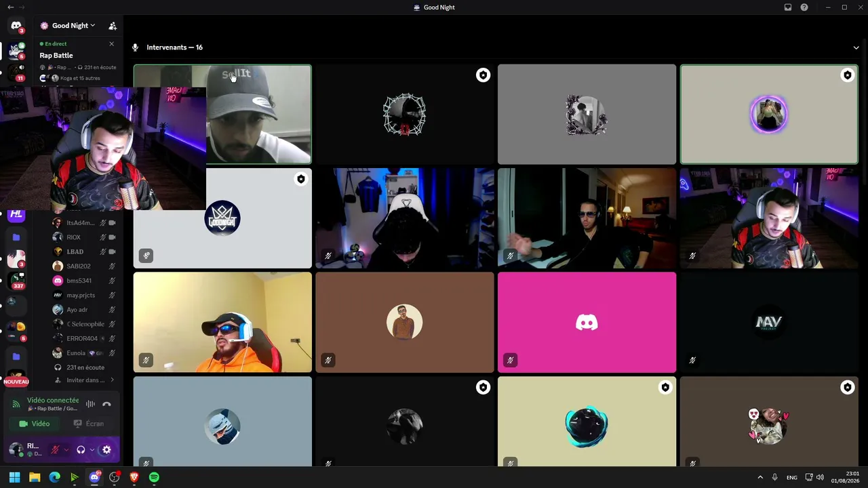The height and width of the screenshot is (488, 868).
Task: Open File Explorer from the taskbar
Action: [35, 477]
